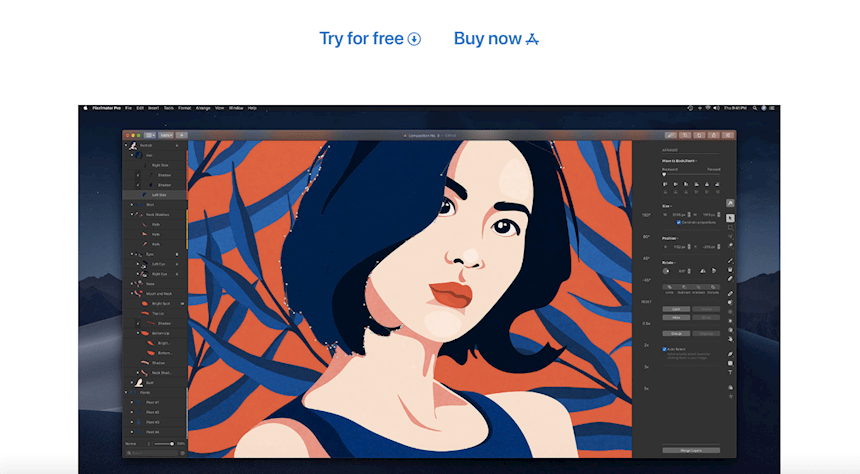Open the zoom 100% dropdown in toolbar
Viewport: 860px width, 474px height.
166,135
